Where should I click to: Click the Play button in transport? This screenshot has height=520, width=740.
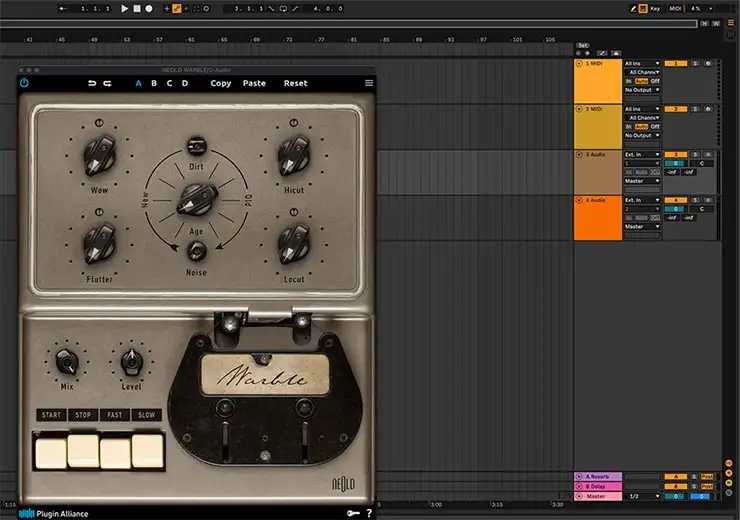point(124,8)
